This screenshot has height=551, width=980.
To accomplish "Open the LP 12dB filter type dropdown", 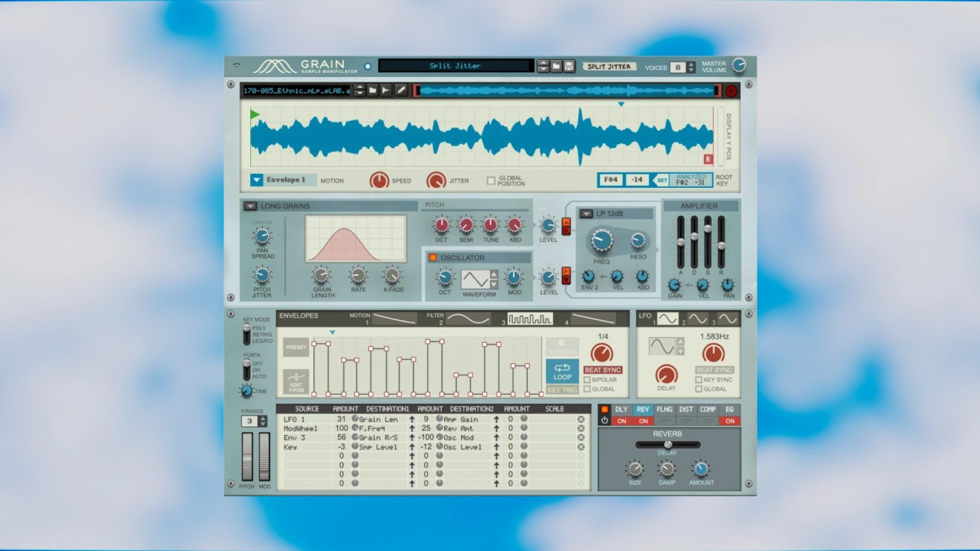I will 587,214.
